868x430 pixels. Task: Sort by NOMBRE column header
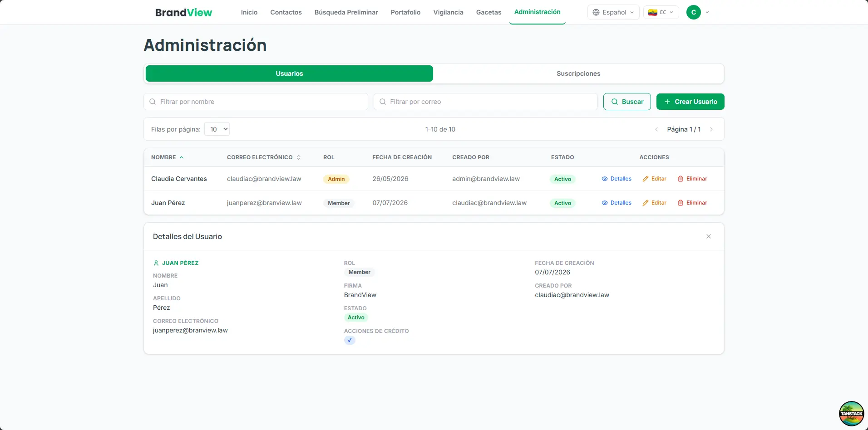[168, 157]
